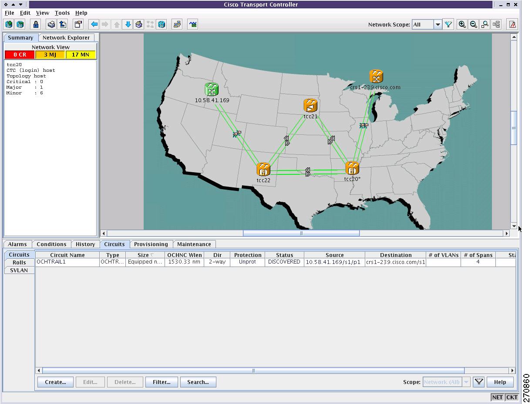Click the Help button below the circuits table
532x404 pixels.
pos(500,382)
